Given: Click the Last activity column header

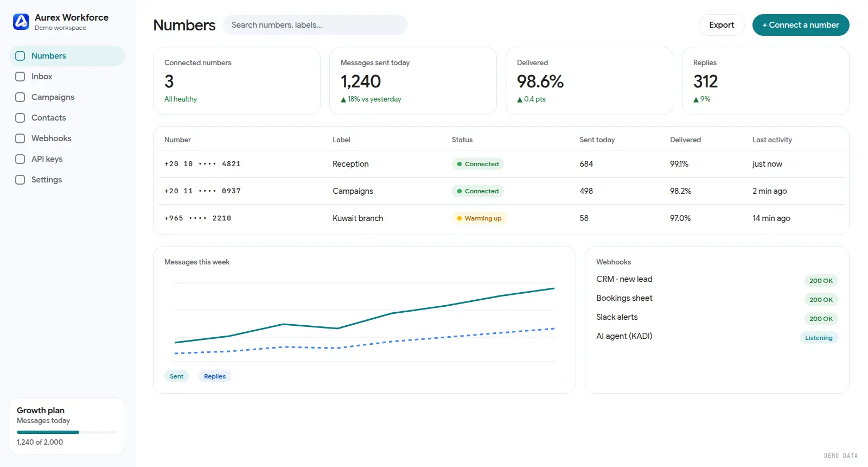Looking at the screenshot, I should click(x=772, y=140).
